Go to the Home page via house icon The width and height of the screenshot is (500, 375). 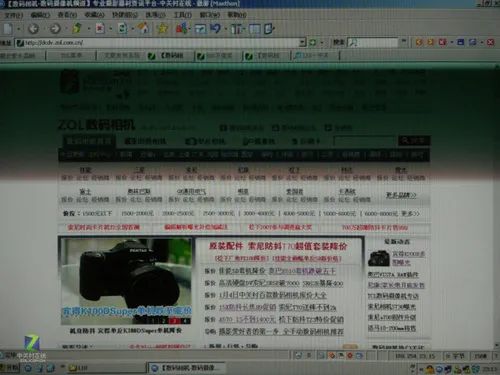point(143,28)
